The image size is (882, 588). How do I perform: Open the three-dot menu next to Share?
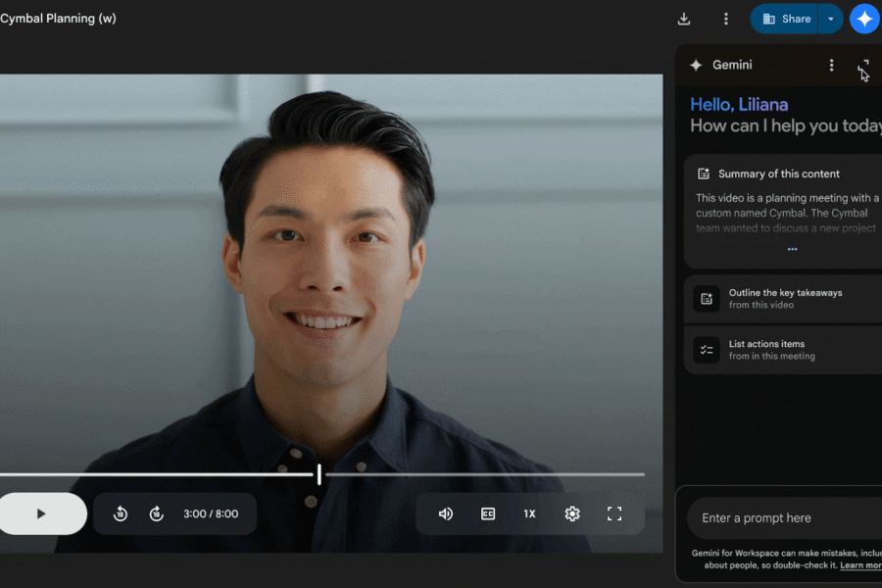(x=725, y=18)
